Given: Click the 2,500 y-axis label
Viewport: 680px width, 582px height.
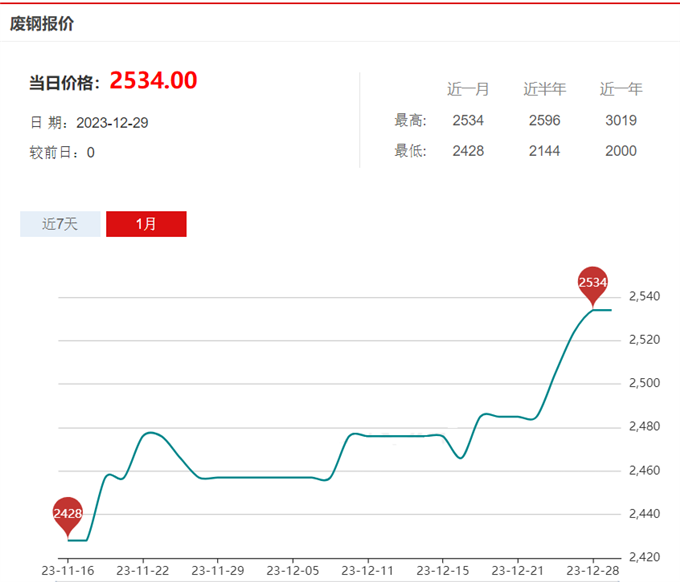Looking at the screenshot, I should (x=644, y=383).
